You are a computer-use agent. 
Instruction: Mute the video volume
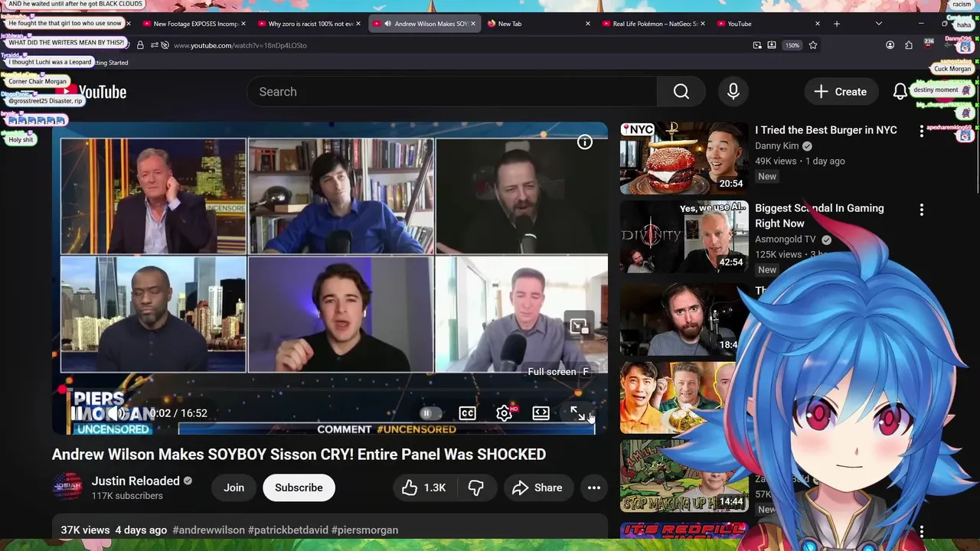point(117,413)
